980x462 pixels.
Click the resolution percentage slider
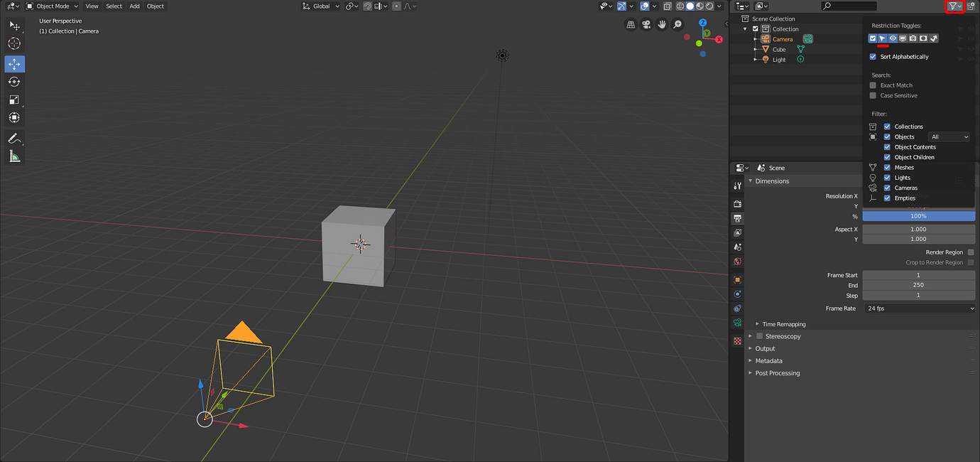919,216
